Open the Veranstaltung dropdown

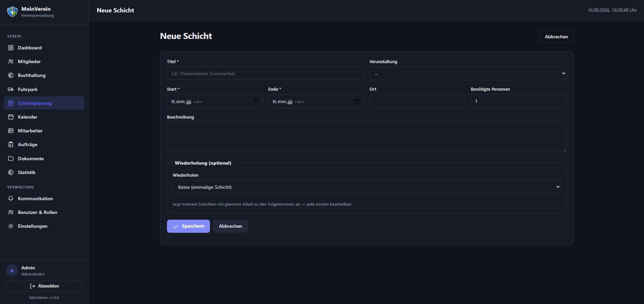coord(468,73)
